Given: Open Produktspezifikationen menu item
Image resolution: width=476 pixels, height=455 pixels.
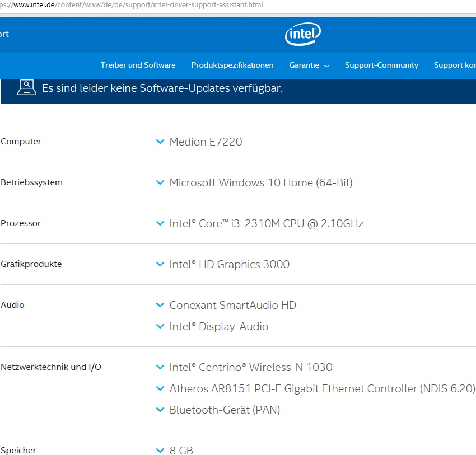Looking at the screenshot, I should tap(232, 65).
